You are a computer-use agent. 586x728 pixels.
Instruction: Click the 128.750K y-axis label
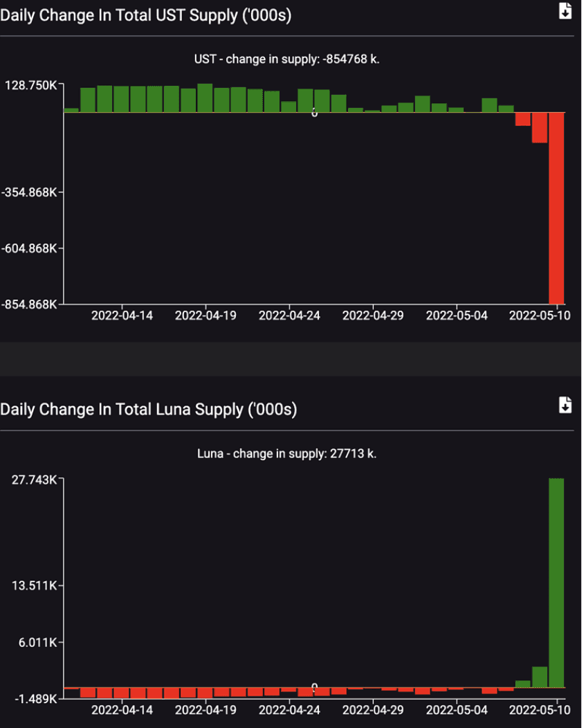click(x=30, y=85)
